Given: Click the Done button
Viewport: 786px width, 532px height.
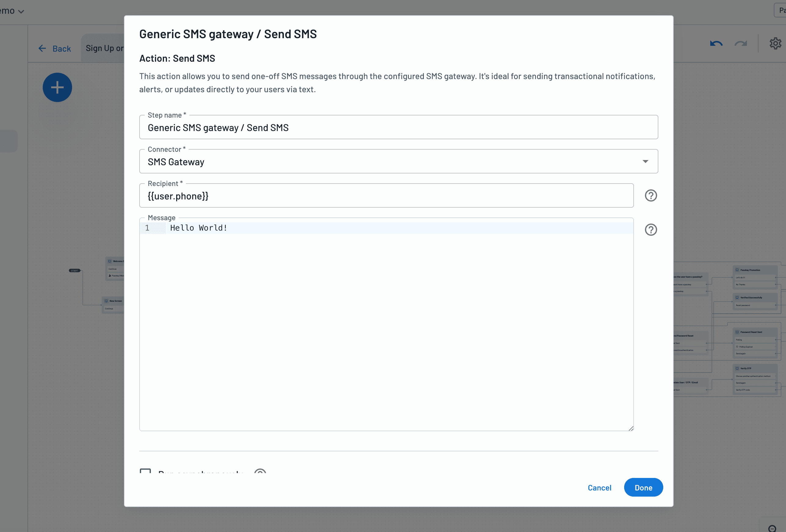Looking at the screenshot, I should (x=643, y=487).
